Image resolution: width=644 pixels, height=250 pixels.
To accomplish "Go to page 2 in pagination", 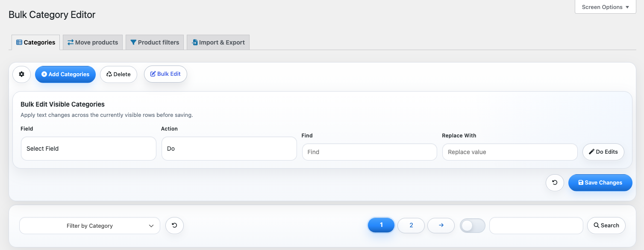I will coord(411,225).
